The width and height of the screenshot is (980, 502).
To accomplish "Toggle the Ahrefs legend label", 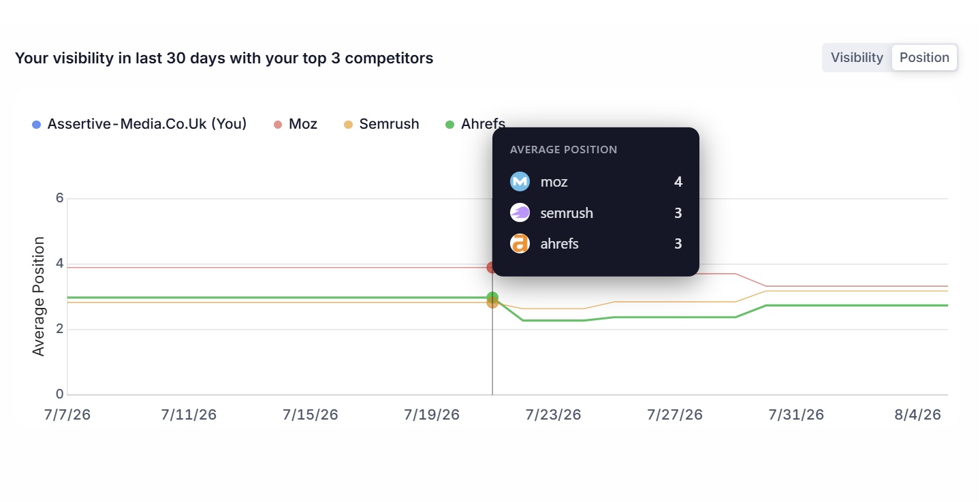I will click(483, 124).
